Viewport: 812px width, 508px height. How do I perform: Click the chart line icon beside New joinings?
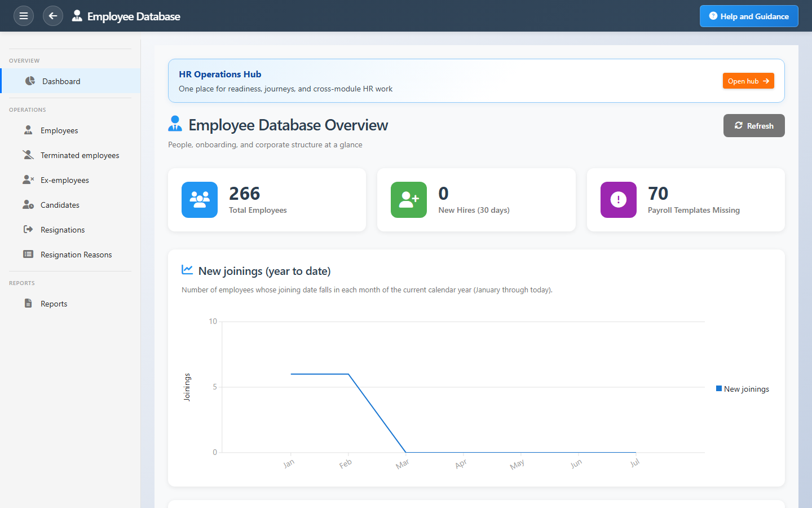187,270
